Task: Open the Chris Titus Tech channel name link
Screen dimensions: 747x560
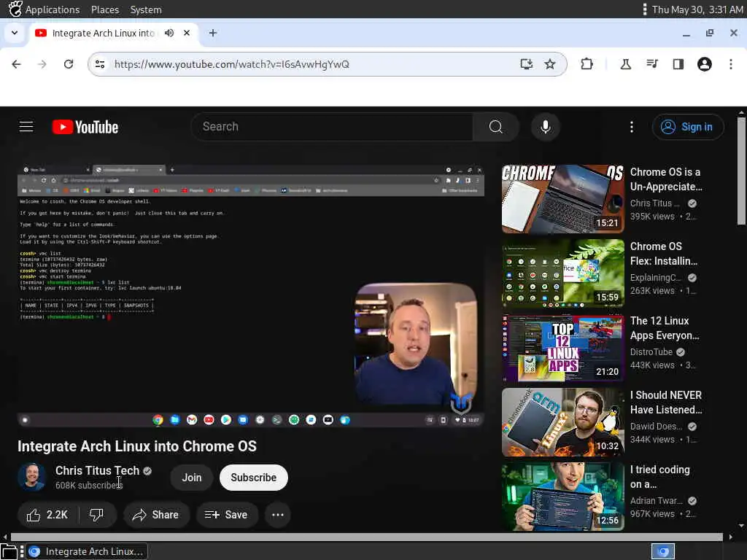Action: click(97, 470)
